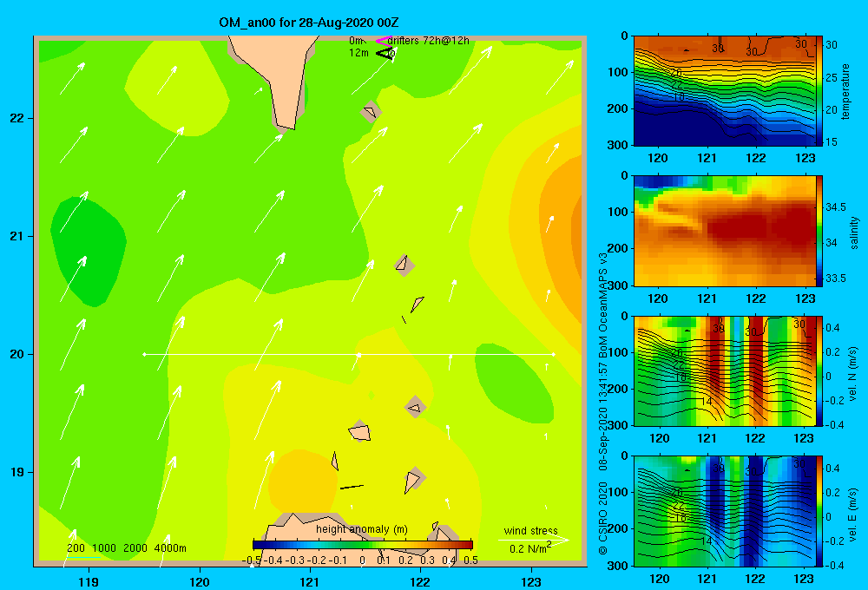The width and height of the screenshot is (868, 590).
Task: Click the '25' temperature scale value
Action: 832,77
